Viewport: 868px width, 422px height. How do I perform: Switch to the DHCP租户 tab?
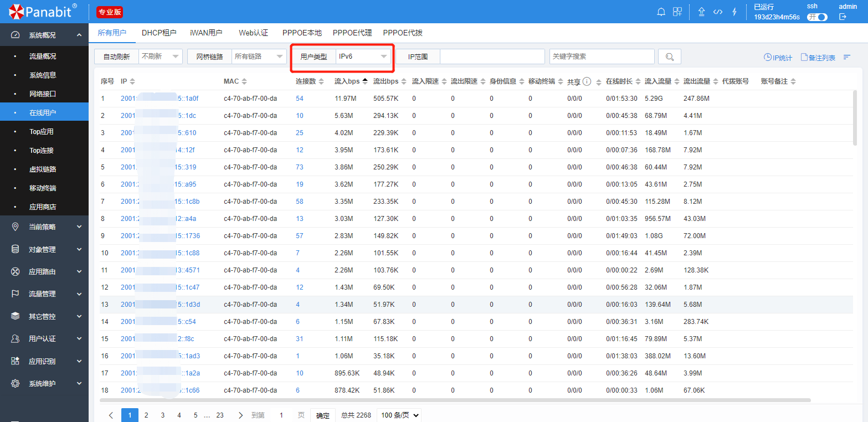159,33
